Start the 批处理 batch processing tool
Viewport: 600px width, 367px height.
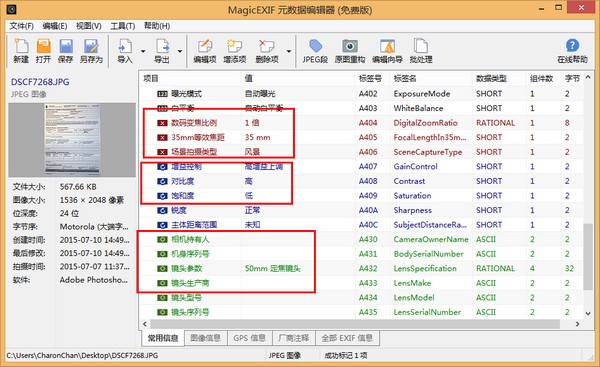(x=421, y=51)
